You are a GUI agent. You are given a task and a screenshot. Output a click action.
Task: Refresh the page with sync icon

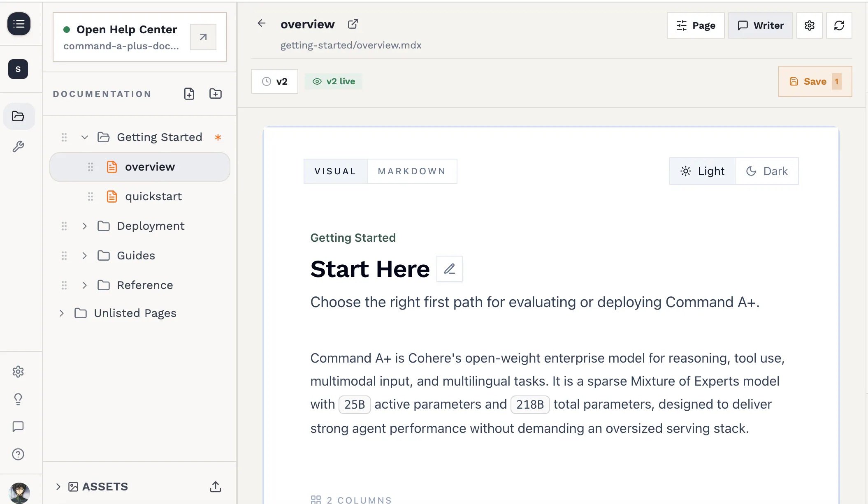coord(839,25)
